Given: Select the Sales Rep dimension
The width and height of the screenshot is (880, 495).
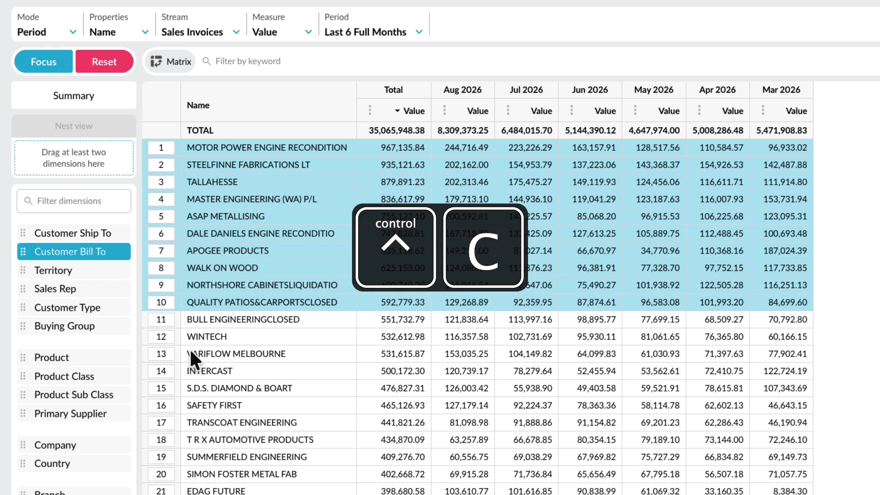Looking at the screenshot, I should pos(74,288).
